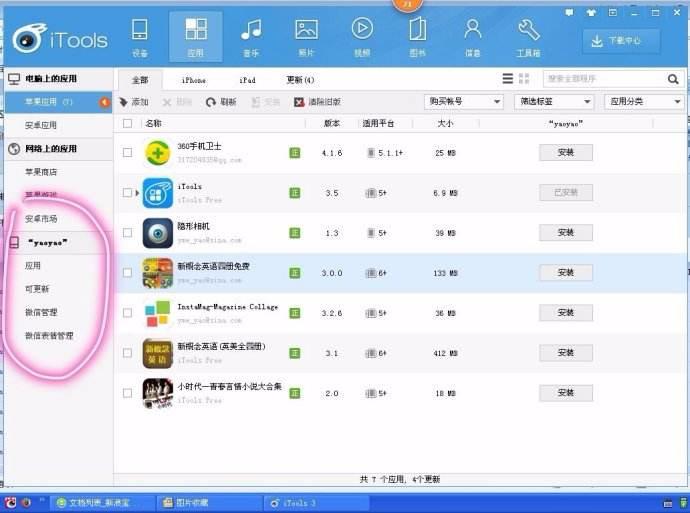Image resolution: width=690 pixels, height=513 pixels.
Task: Click the 360手机卫士 app icon
Action: [158, 153]
